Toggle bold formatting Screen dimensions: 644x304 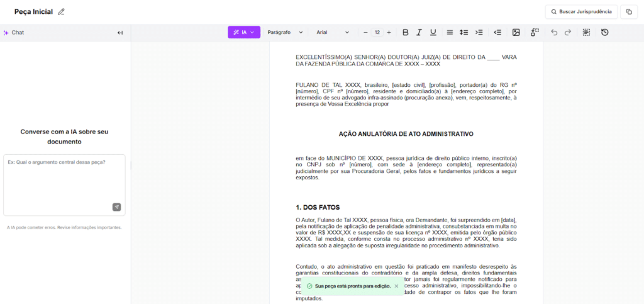point(406,32)
